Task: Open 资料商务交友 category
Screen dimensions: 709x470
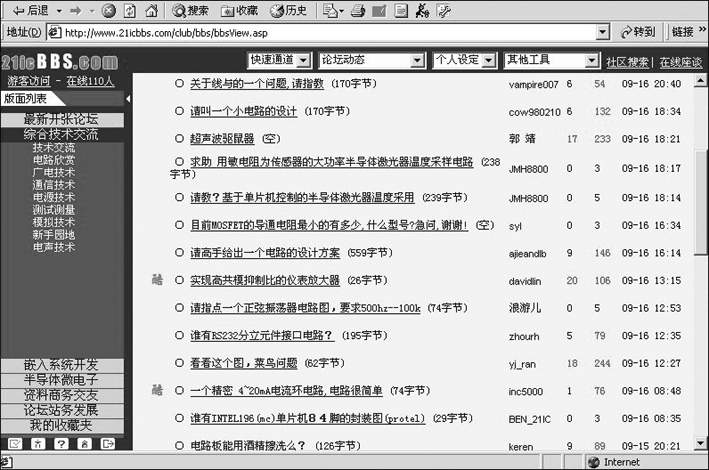Action: (x=62, y=395)
